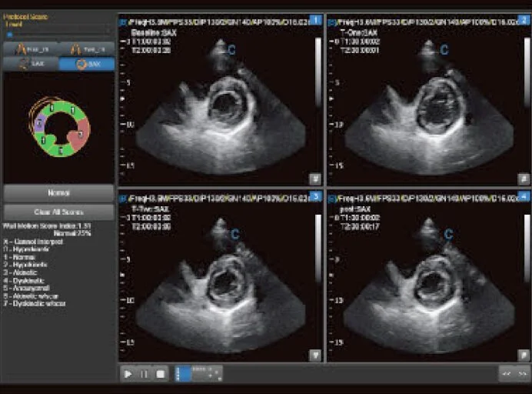Open the two-chamber view tab
Screen dimensions: 532x394
point(87,48)
